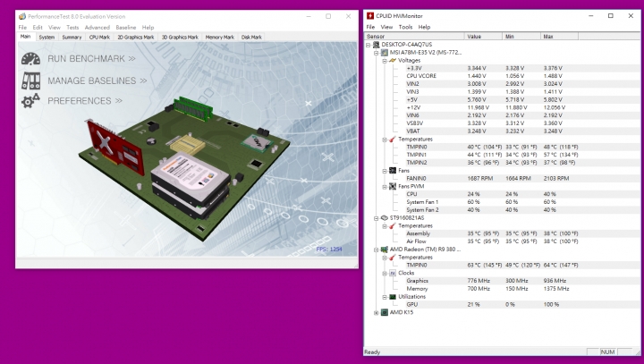Switch to the System tab
Screen dimensions: 644x364
tap(47, 37)
